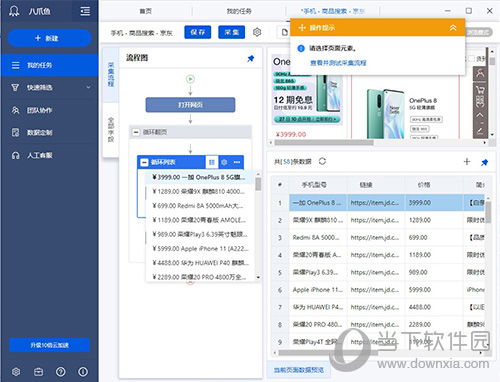This screenshot has height=382, width=500.
Task: Click the 保存 save button
Action: pos(198,32)
